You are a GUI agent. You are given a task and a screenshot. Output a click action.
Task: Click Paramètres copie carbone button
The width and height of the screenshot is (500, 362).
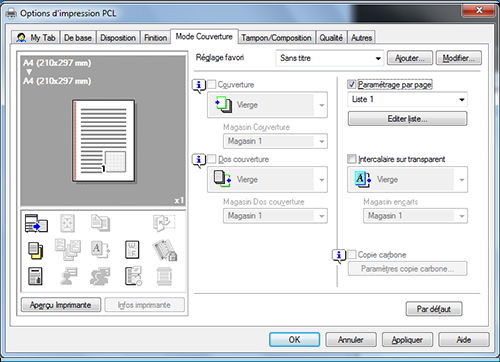[407, 269]
